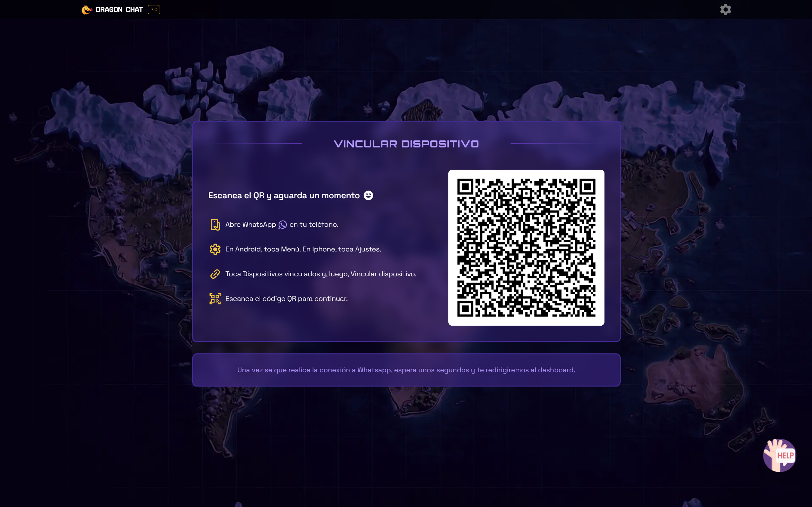
Task: Click the phone icon beside Abre WhatsApp
Action: 215,225
